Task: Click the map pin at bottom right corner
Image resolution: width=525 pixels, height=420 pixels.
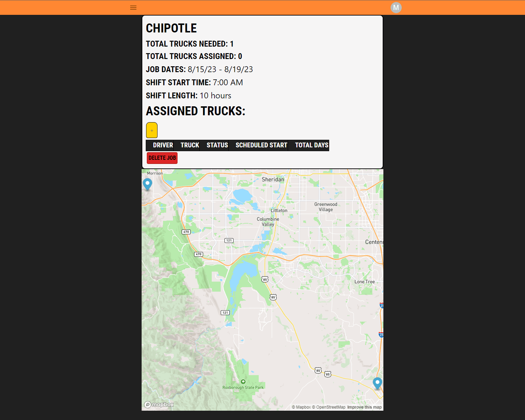Action: click(378, 383)
